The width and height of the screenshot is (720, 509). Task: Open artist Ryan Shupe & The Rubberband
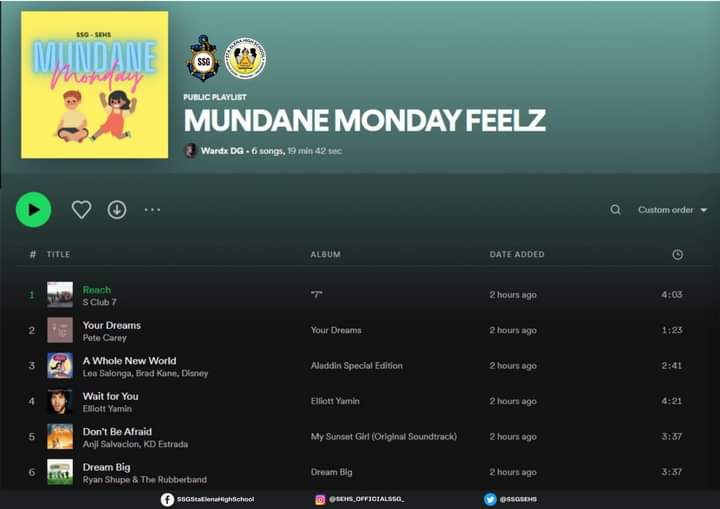145,480
